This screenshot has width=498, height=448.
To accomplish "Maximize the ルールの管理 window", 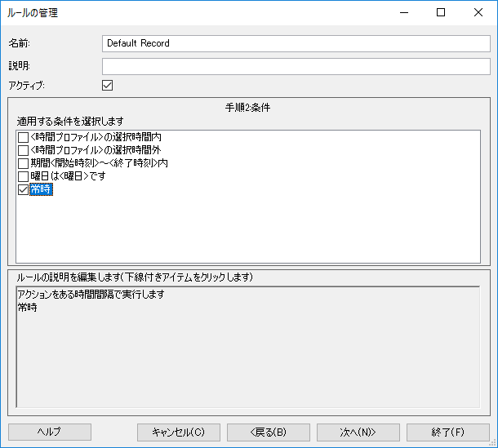I will [441, 13].
